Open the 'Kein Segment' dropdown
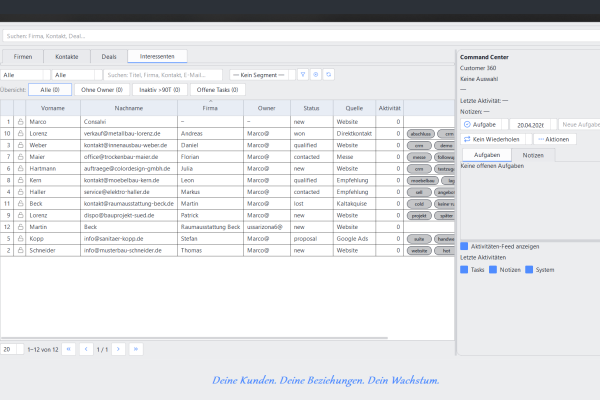Image resolution: width=600 pixels, height=400 pixels. (262, 75)
